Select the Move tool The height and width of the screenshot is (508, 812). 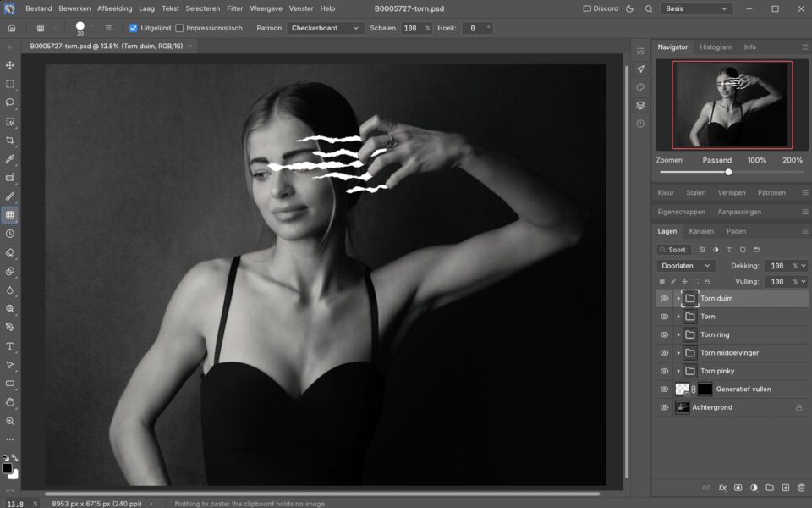10,65
